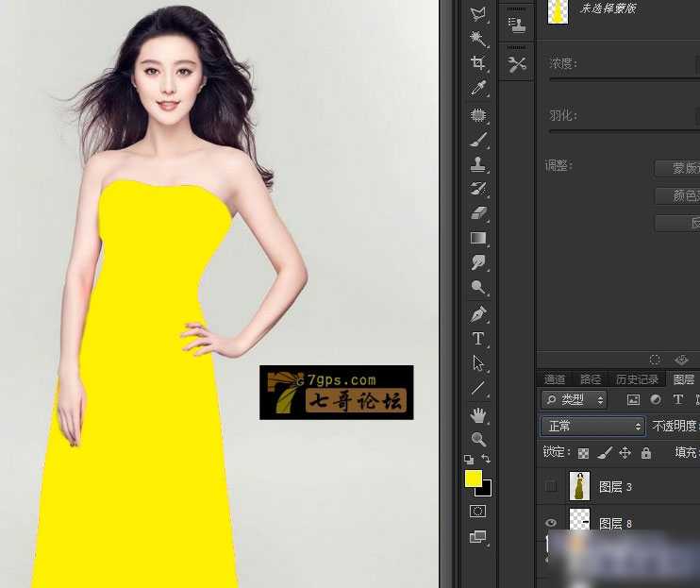Click the 颜色 color range button
The height and width of the screenshot is (588, 700).
(x=677, y=195)
